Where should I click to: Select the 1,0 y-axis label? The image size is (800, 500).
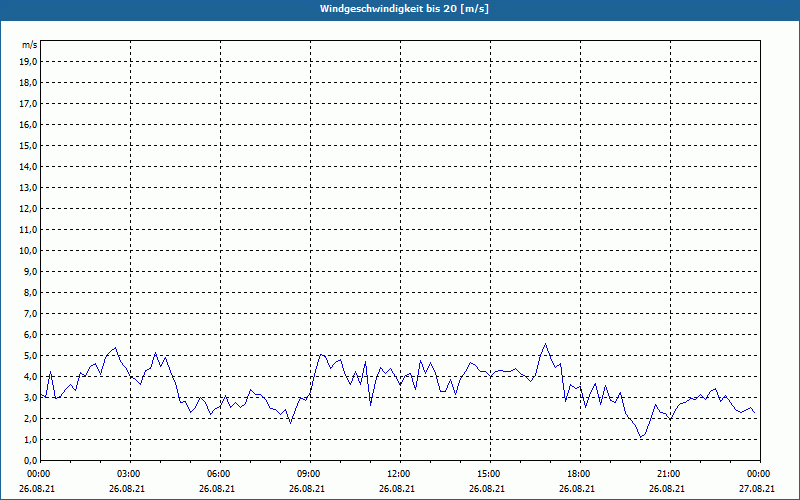(30, 439)
